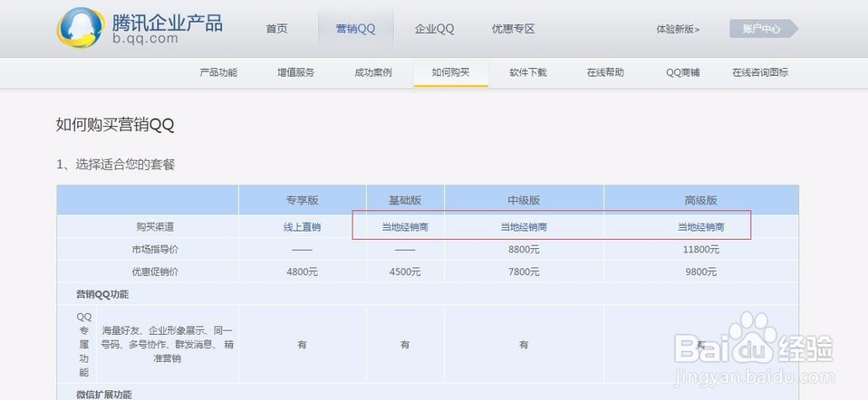Open the 账户中心 button
The width and height of the screenshot is (868, 400).
click(764, 29)
